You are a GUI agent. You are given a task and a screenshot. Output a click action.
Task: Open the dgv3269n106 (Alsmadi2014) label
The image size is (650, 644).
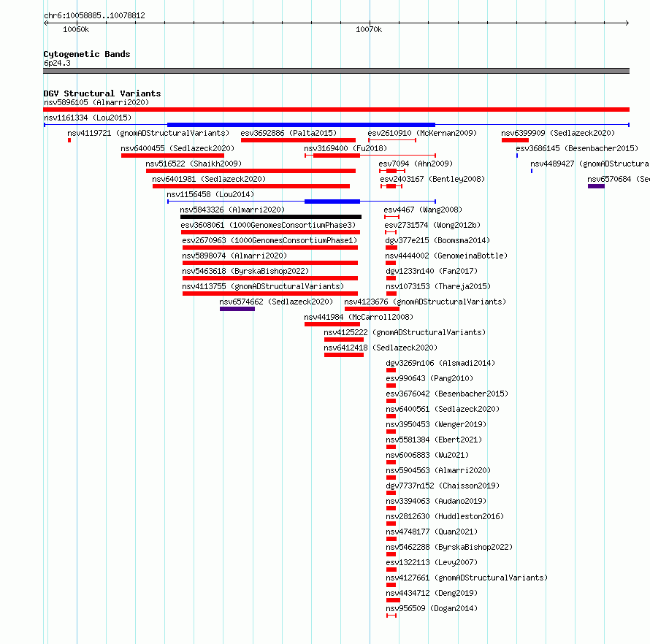[x=440, y=363]
